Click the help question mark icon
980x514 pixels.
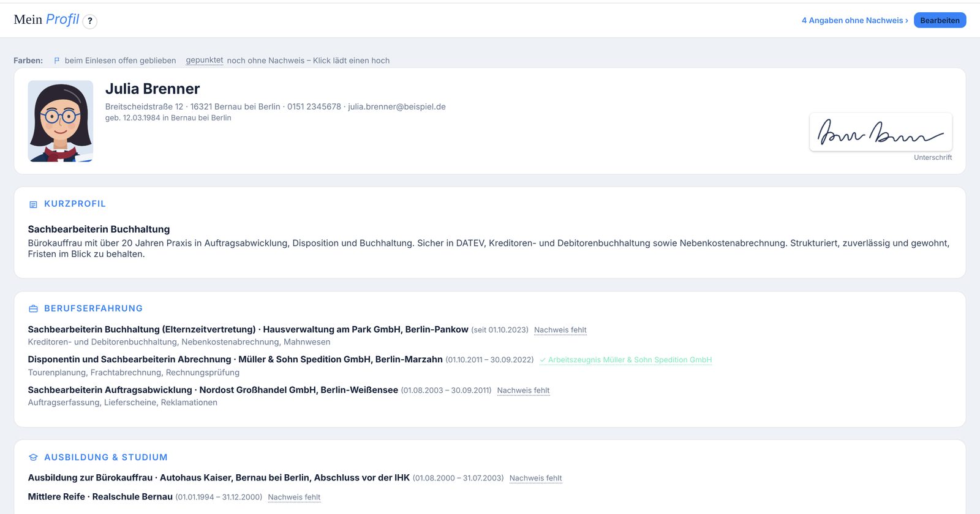click(x=90, y=21)
